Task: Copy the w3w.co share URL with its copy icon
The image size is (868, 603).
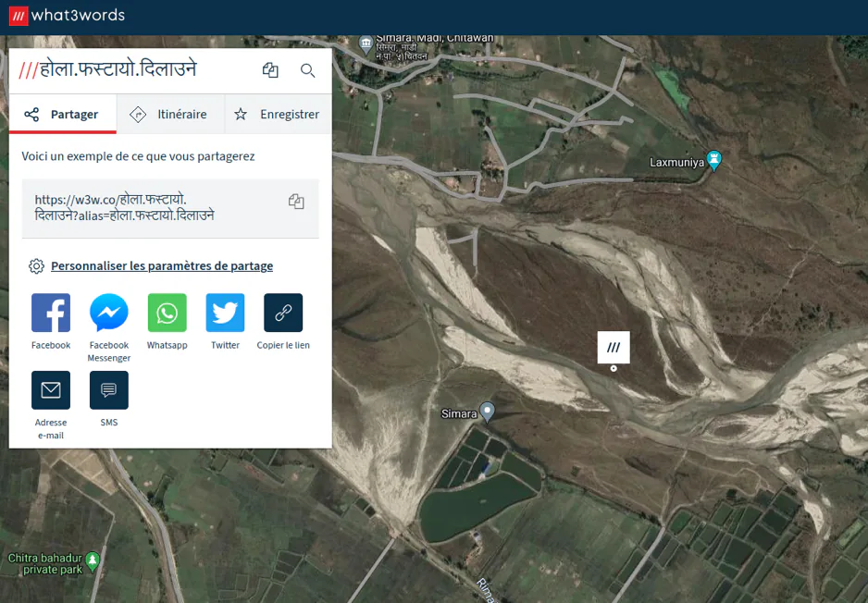Action: click(296, 202)
